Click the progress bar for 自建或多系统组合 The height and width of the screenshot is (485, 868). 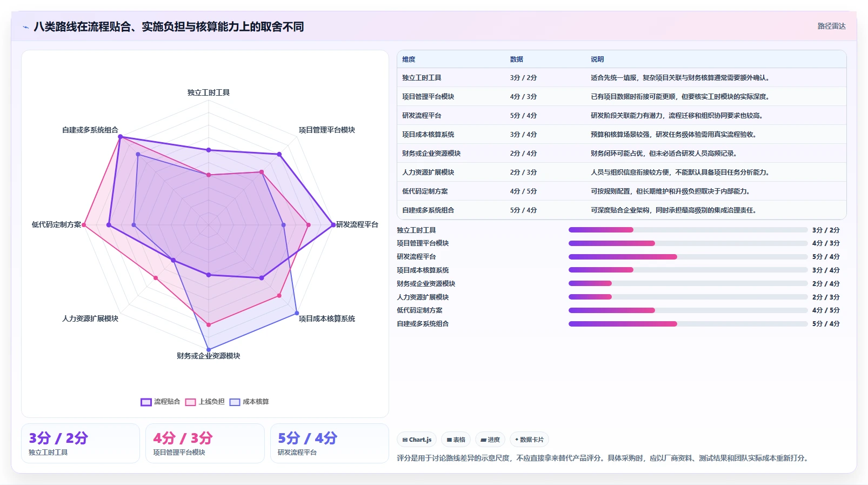pos(688,324)
